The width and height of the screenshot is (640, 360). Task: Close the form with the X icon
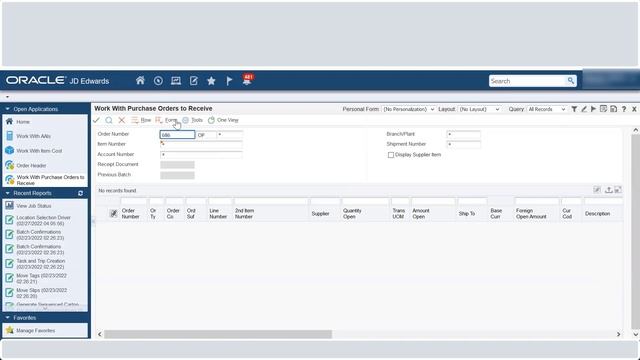634,109
